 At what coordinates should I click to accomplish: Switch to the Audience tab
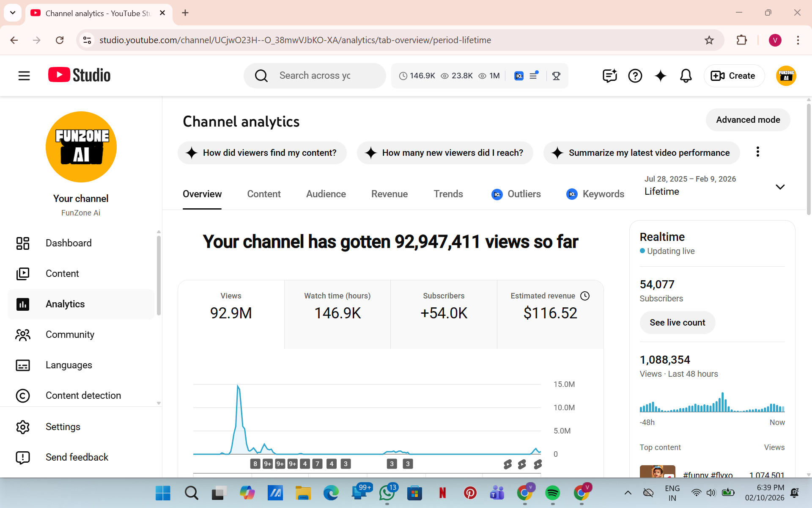326,194
